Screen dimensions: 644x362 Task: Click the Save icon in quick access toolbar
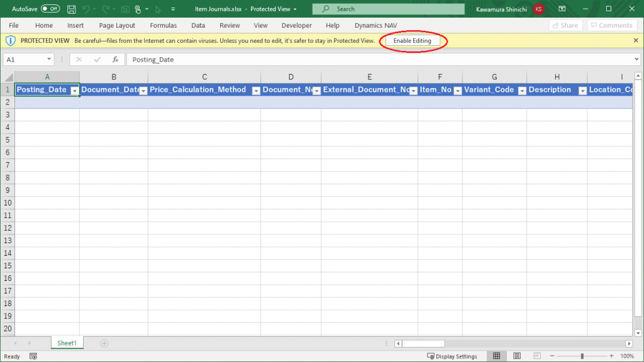[x=71, y=9]
